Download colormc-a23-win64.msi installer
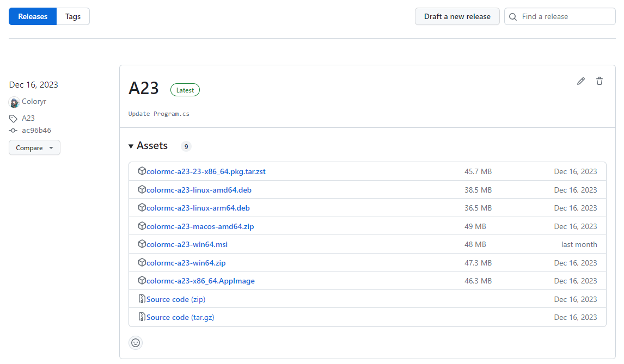 (187, 244)
